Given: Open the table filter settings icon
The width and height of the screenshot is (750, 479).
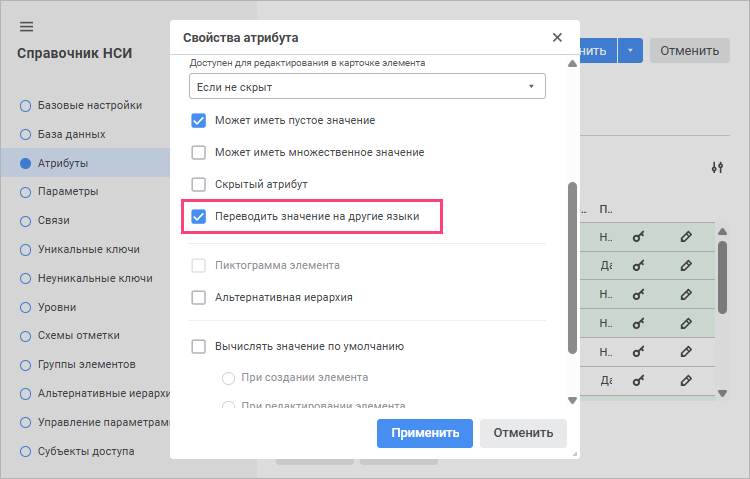Looking at the screenshot, I should (717, 167).
